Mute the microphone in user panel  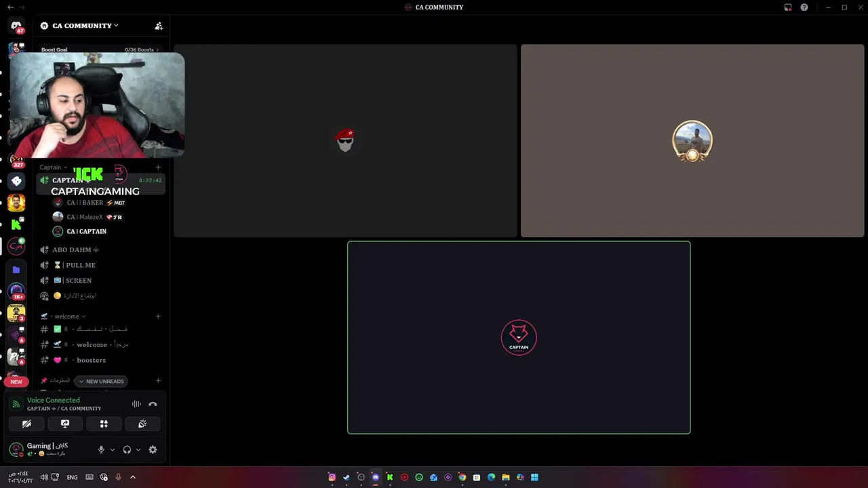(101, 449)
